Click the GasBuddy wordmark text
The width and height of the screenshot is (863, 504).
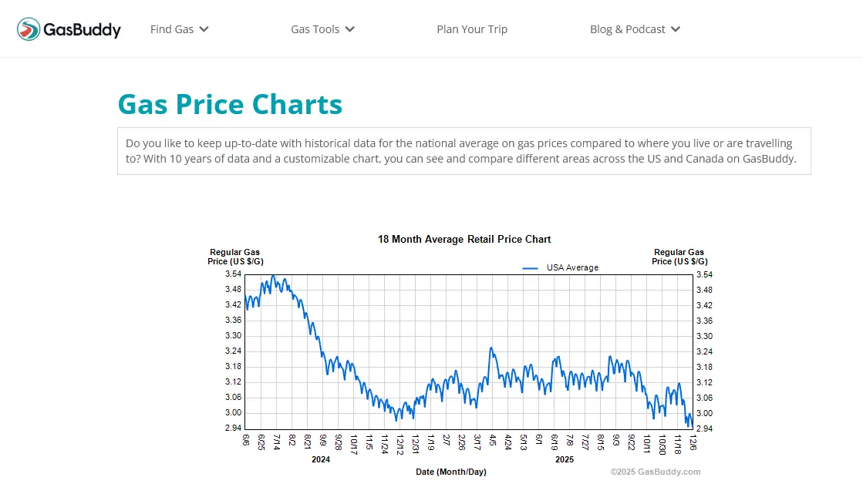pyautogui.click(x=82, y=30)
